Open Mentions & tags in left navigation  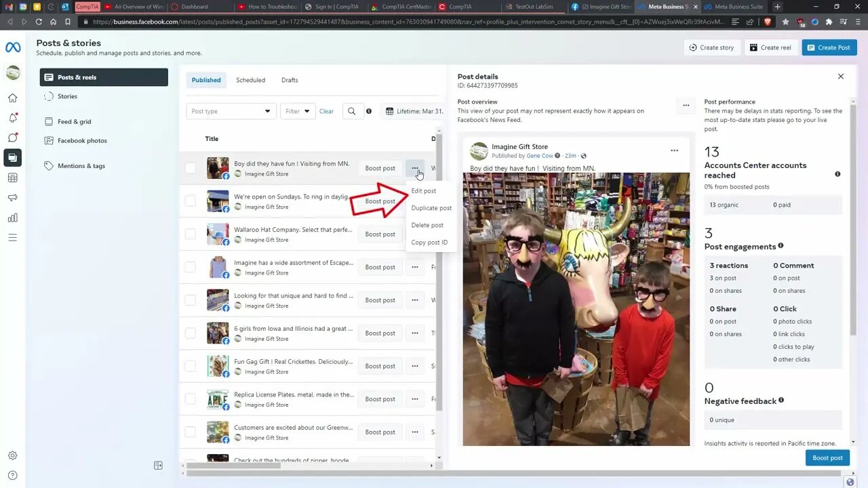point(104,165)
